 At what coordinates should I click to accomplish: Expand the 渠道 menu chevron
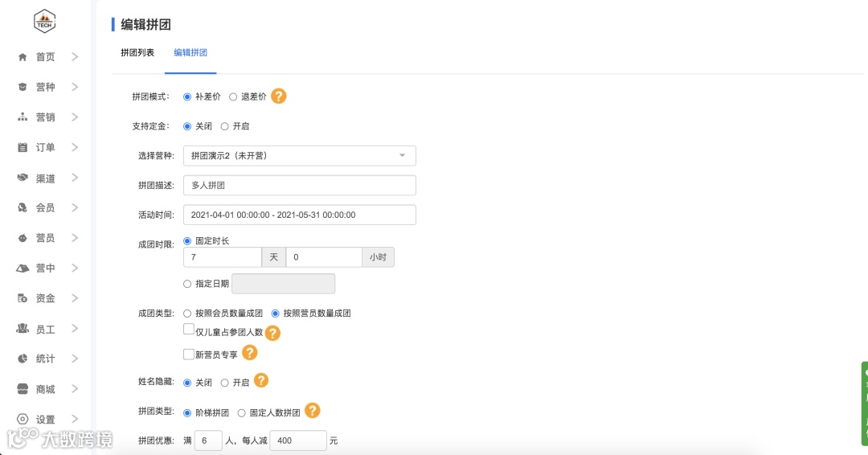[75, 178]
